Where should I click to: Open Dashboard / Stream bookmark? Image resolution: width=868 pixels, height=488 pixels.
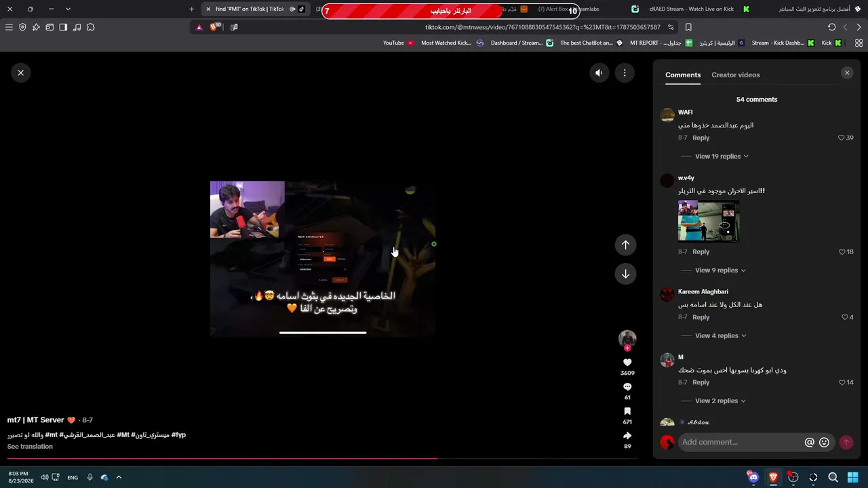[x=521, y=43]
